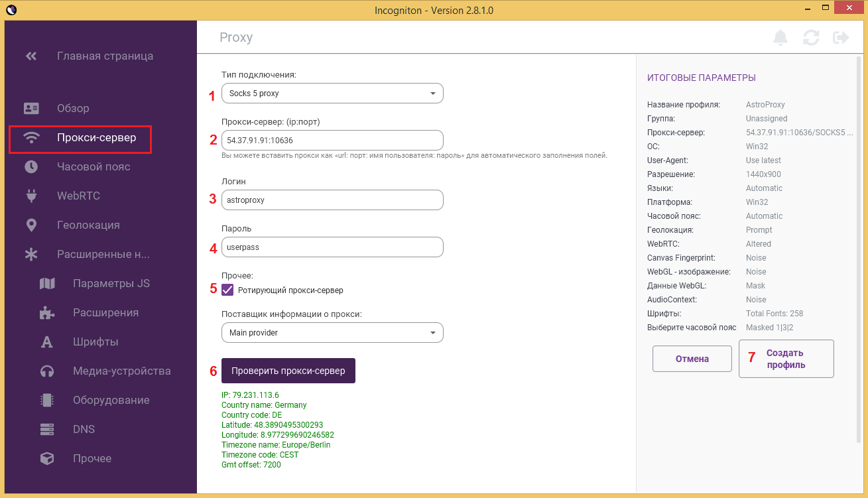Open Медиа-устройства submenu item
Viewport: 868px width, 498px height.
pos(122,371)
